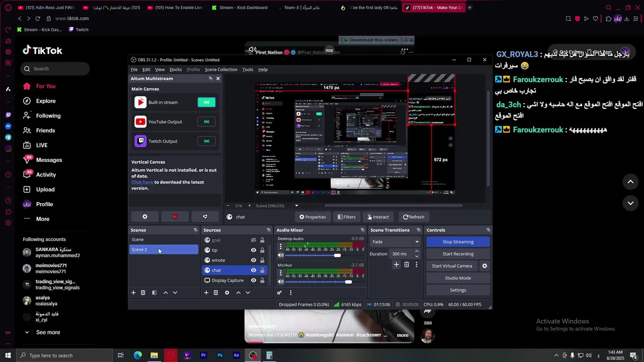Show the hidden goal source
This screenshot has width=644, height=362.
coord(254,240)
